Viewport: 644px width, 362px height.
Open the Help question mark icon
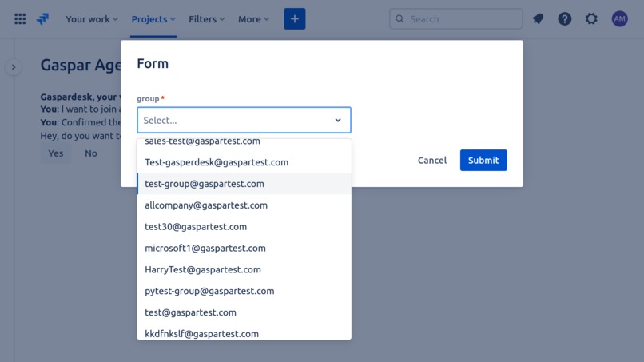[x=565, y=19]
